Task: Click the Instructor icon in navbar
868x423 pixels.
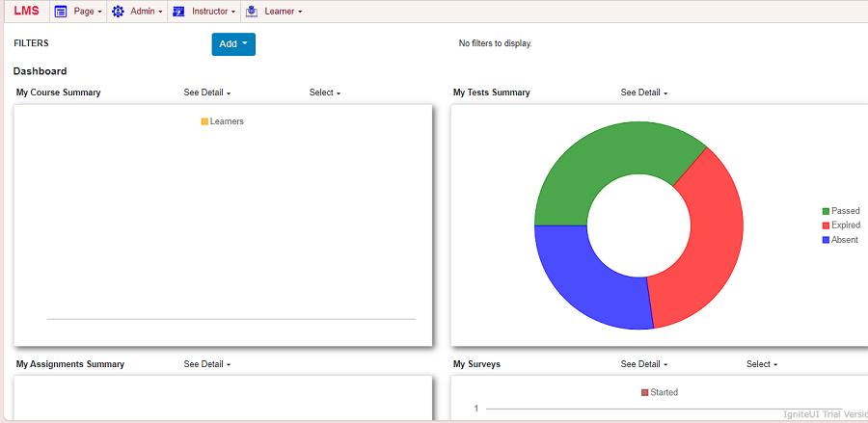Action: pos(178,12)
